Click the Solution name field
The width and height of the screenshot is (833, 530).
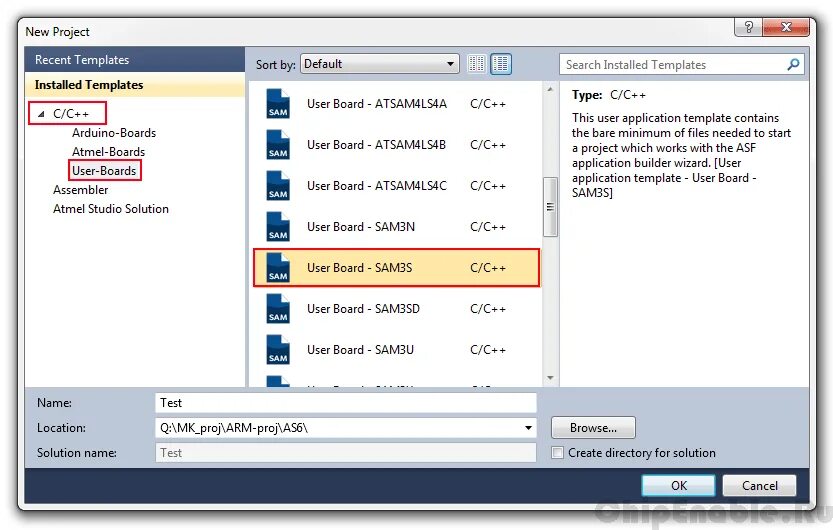pos(346,452)
